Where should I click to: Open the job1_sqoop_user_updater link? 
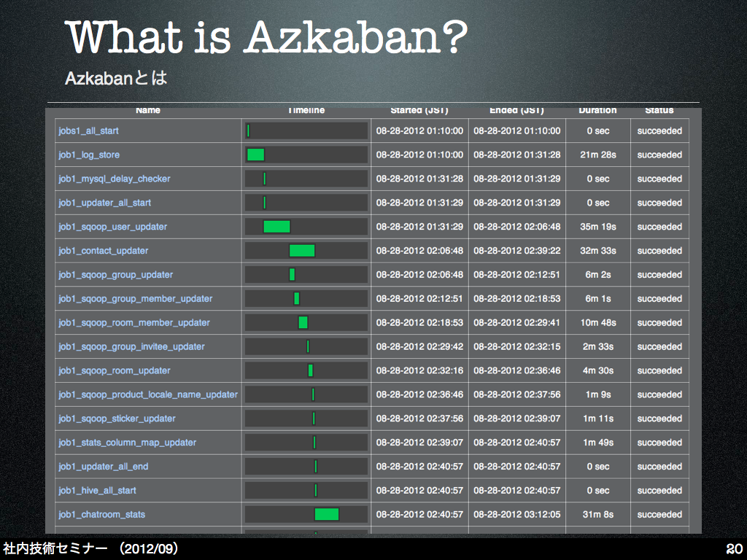click(x=113, y=227)
